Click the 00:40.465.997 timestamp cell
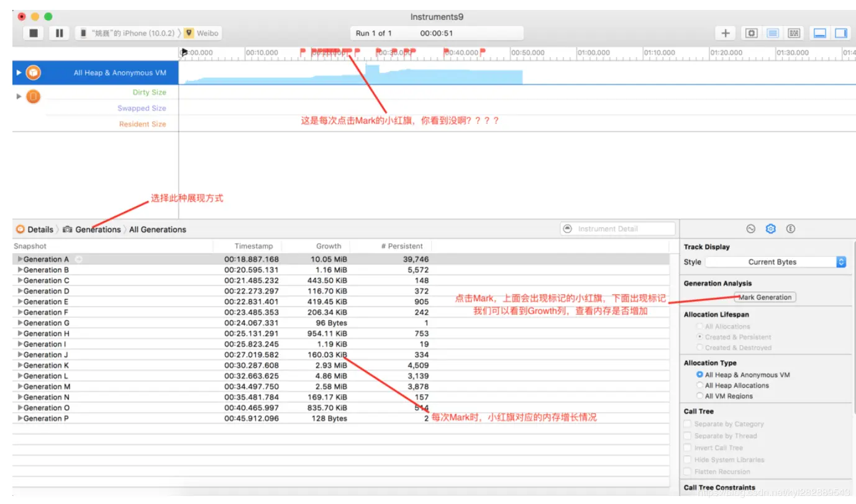This screenshot has height=504, width=856. point(252,408)
